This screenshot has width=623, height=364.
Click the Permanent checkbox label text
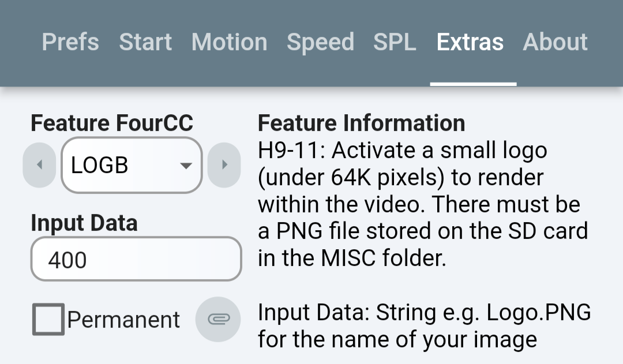pos(123,320)
